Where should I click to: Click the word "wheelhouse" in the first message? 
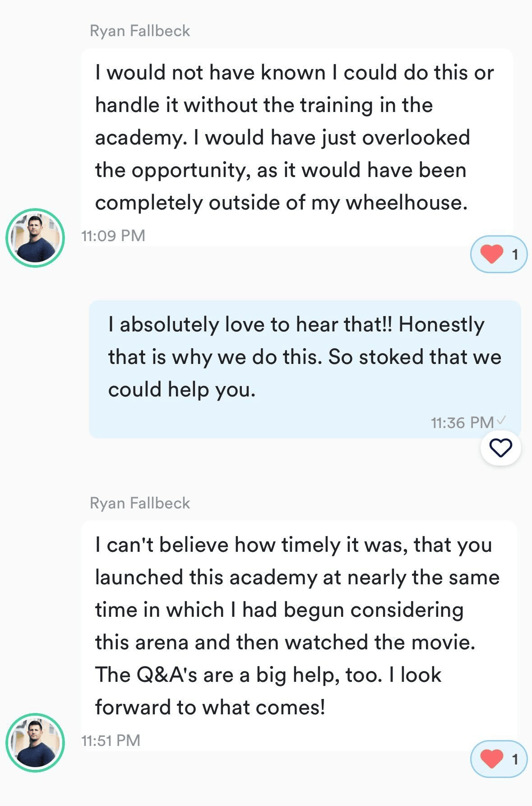pyautogui.click(x=406, y=203)
